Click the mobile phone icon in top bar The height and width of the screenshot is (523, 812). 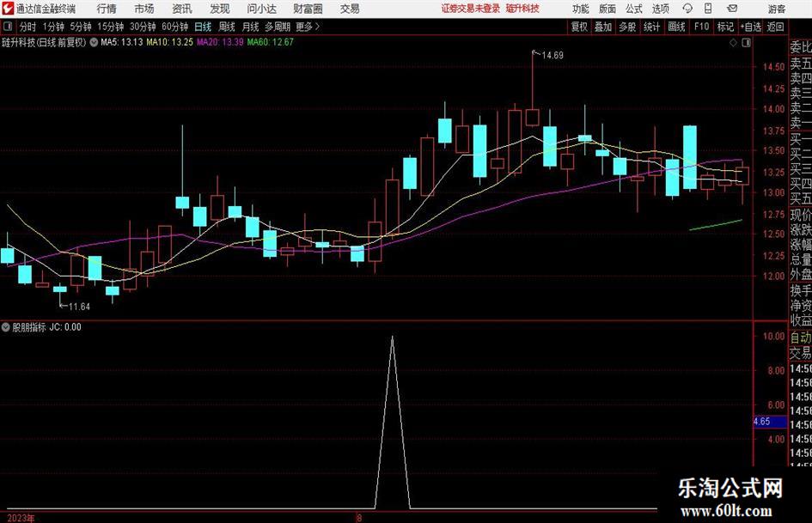(x=708, y=9)
